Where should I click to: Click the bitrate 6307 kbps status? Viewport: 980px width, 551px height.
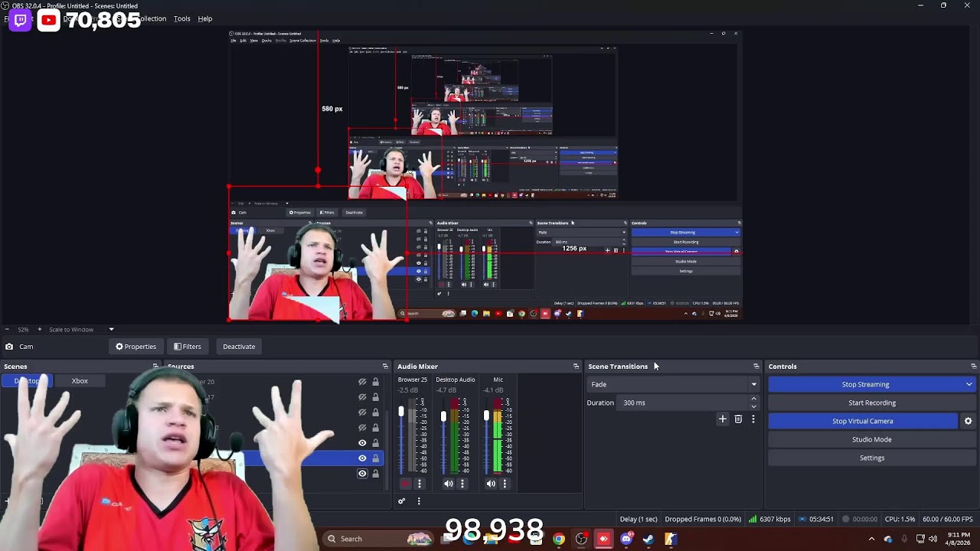(x=770, y=519)
